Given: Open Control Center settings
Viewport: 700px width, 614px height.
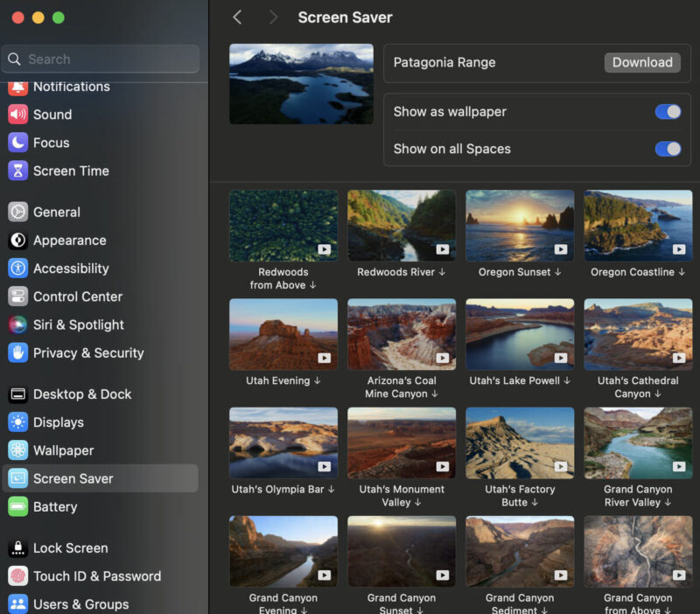Looking at the screenshot, I should (77, 297).
